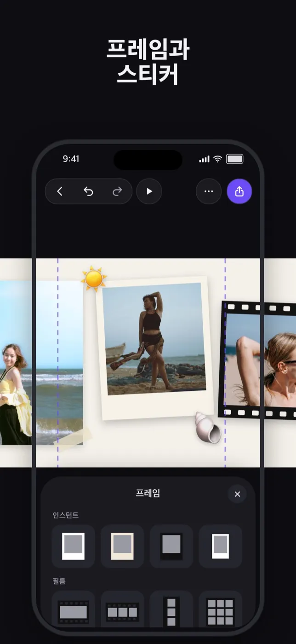Select the seashell sticker
Viewport: 296px width, 644px height.
207,427
